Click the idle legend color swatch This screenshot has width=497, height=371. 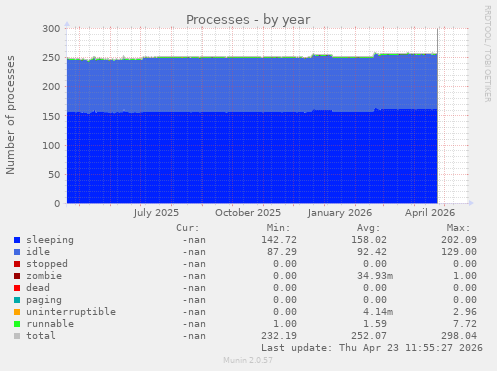17,252
